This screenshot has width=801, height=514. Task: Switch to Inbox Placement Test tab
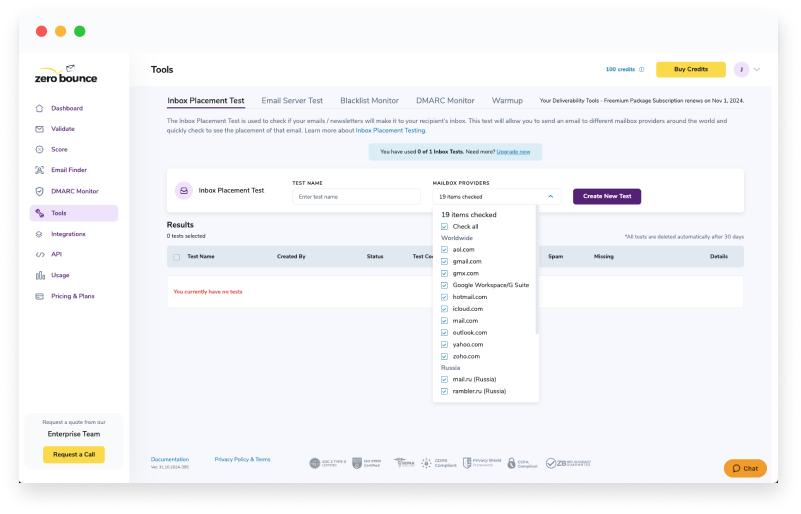tap(206, 101)
